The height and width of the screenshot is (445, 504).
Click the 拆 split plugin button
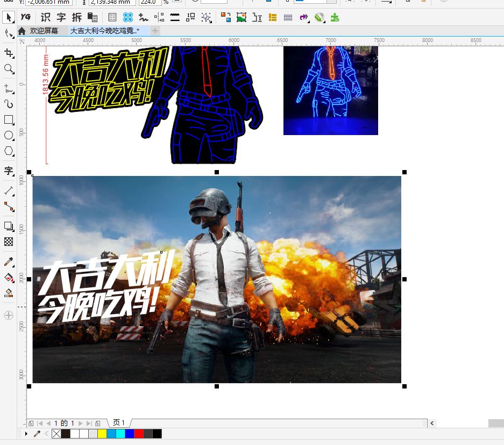pyautogui.click(x=77, y=17)
